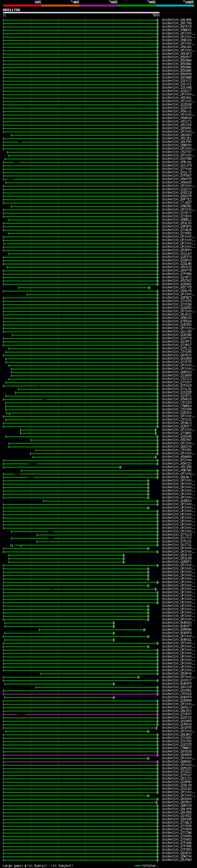This screenshot has height=868, width=197.
Task: Select hit UniRef100_B7F615
Action: coord(177,386)
